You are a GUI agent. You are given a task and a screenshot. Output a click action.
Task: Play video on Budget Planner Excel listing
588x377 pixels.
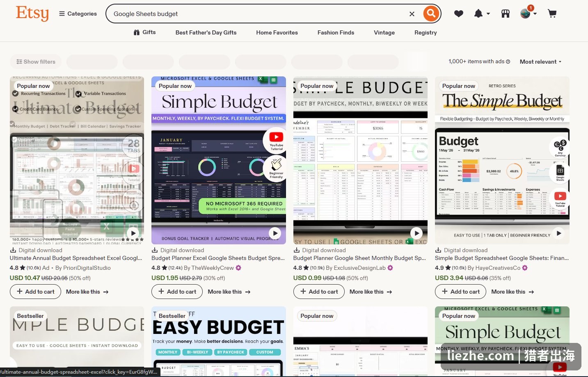(275, 233)
